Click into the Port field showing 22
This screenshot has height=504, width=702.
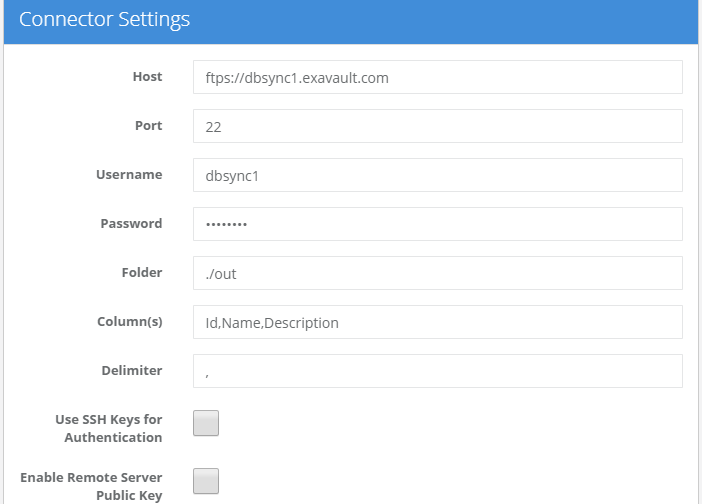tap(437, 126)
